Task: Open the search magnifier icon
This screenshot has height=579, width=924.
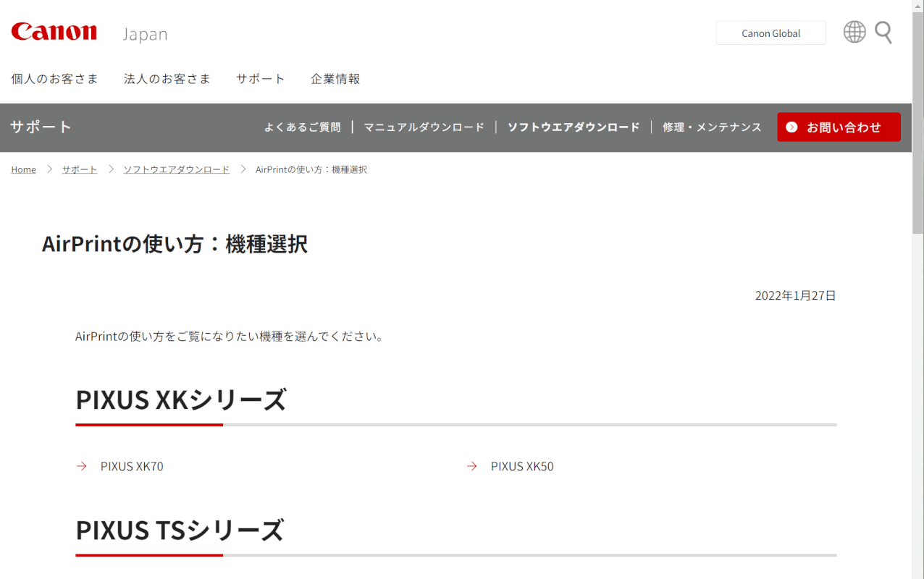Action: pyautogui.click(x=883, y=33)
